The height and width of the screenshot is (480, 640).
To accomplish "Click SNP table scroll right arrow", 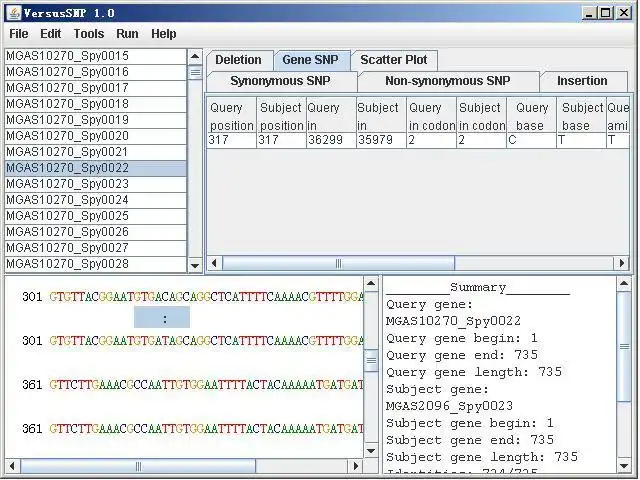I will [x=622, y=263].
